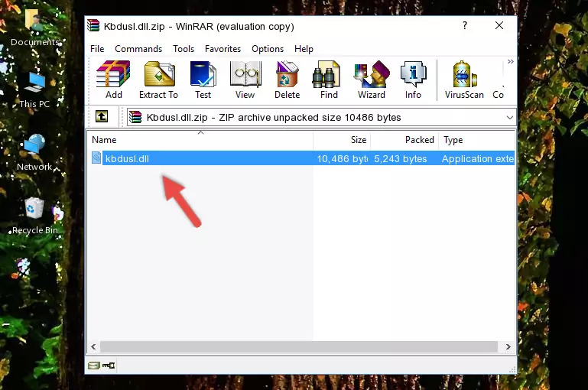Click the 5,243 bytes packed value
Screen dimensions: 588x390
tap(401, 158)
